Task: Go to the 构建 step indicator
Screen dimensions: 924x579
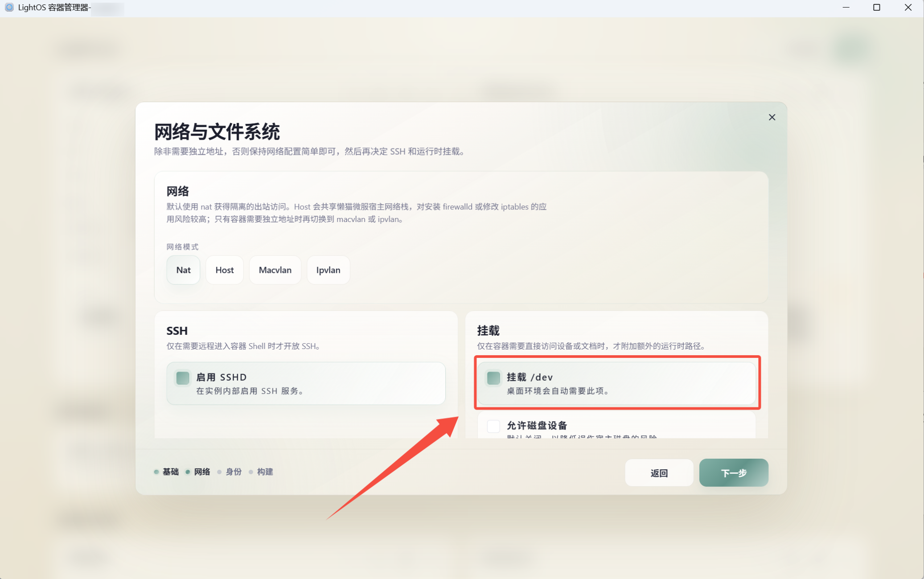Action: pyautogui.click(x=261, y=472)
